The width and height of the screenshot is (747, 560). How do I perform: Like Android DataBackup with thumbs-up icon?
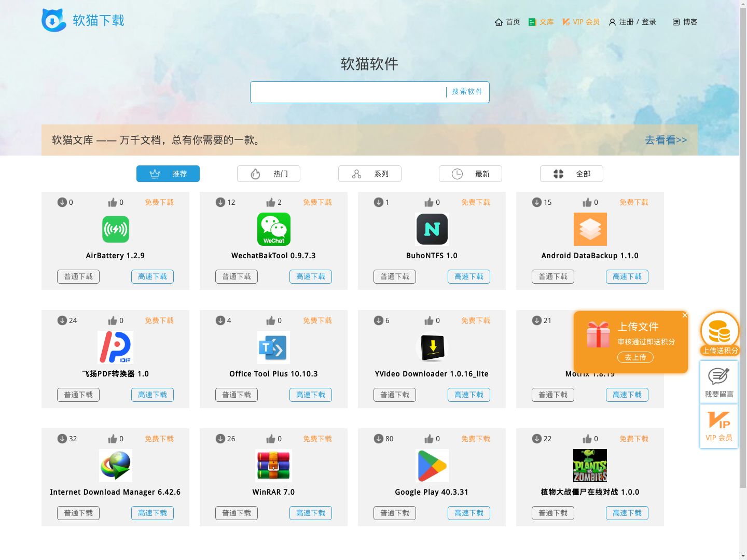[587, 202]
